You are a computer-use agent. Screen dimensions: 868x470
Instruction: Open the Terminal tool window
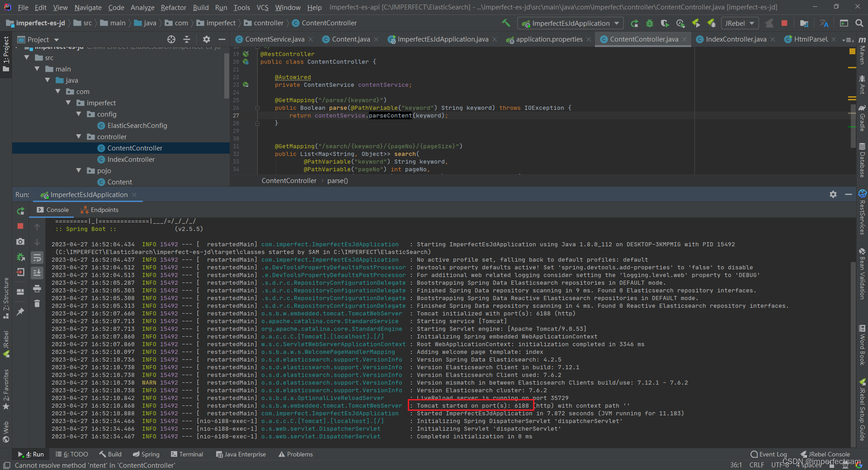187,454
